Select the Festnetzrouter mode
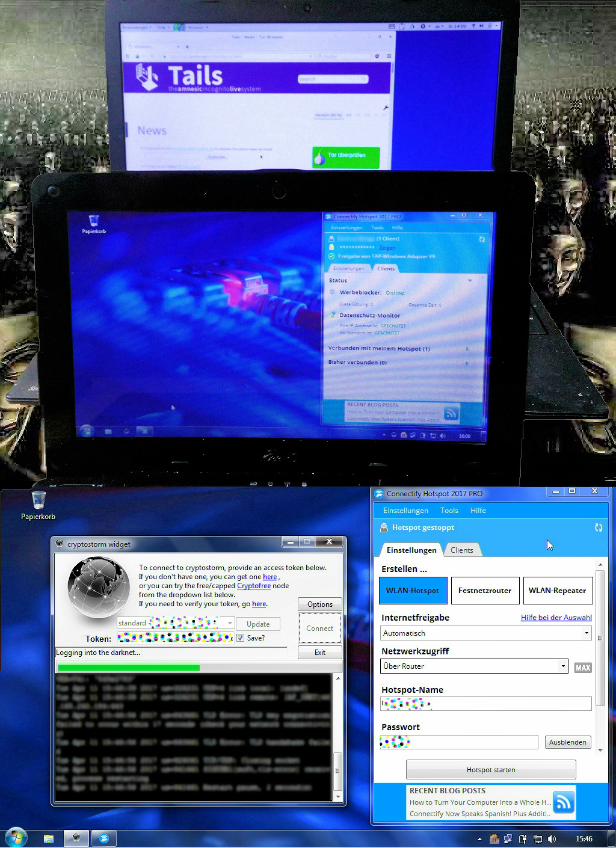This screenshot has width=616, height=848. (x=484, y=591)
